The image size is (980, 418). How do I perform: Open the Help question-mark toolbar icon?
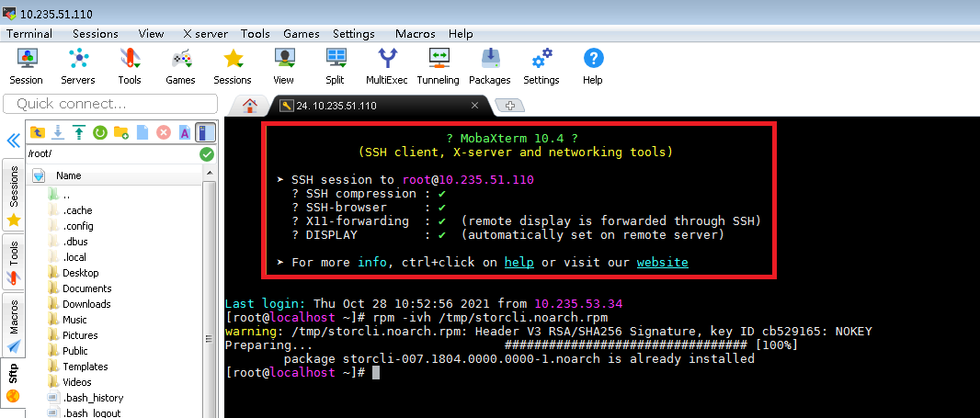(592, 66)
